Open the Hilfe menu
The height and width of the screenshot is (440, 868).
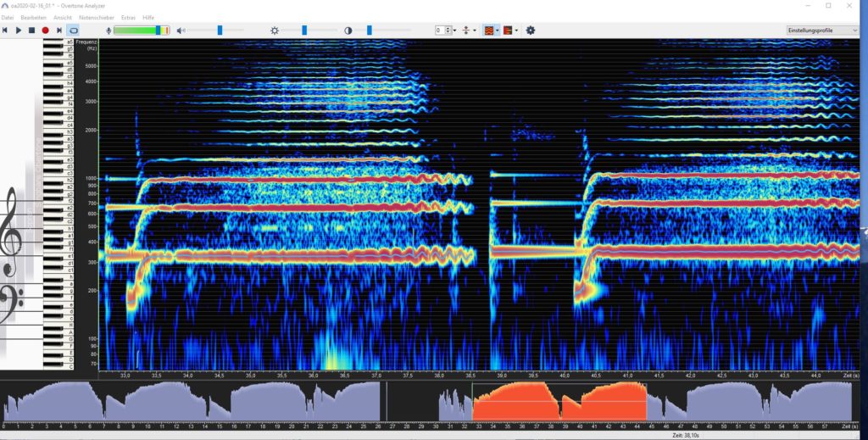(x=148, y=17)
